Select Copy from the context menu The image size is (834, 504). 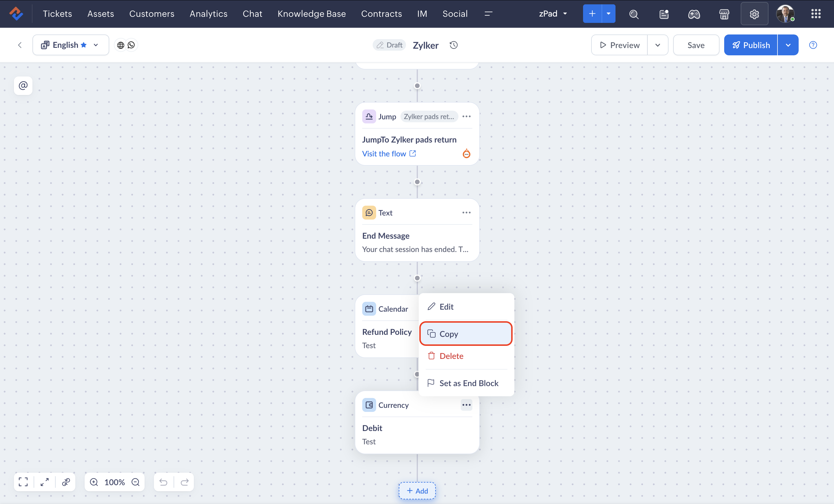click(x=465, y=333)
